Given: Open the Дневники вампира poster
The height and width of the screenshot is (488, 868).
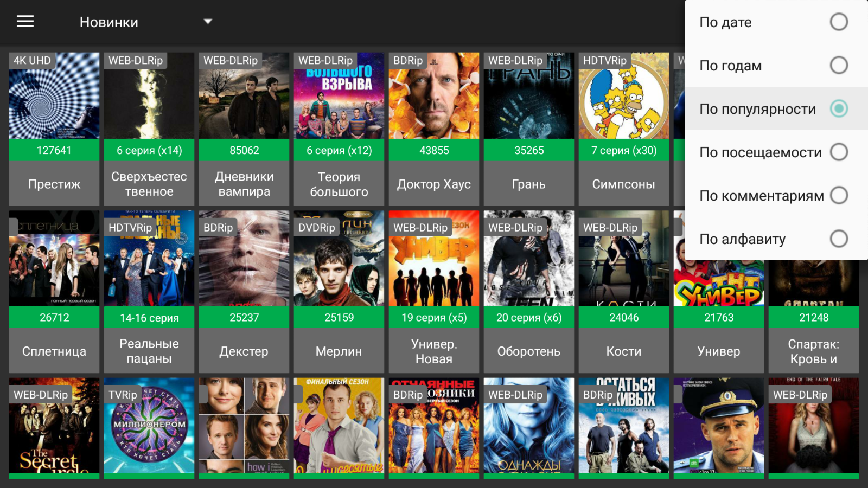Looking at the screenshot, I should pyautogui.click(x=244, y=96).
